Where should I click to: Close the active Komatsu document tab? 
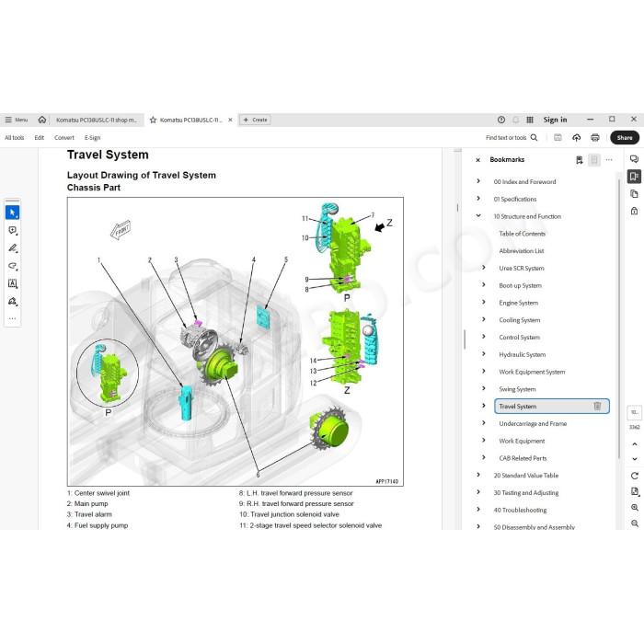tap(230, 120)
